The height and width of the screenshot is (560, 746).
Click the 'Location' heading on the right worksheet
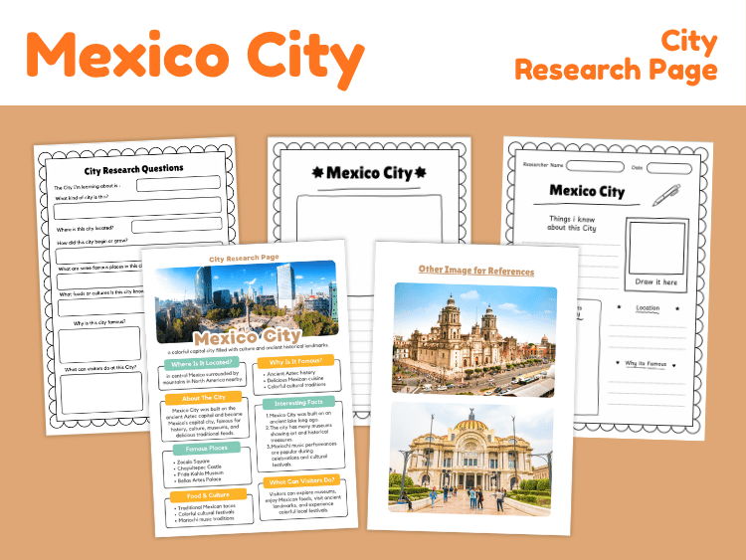(648, 308)
